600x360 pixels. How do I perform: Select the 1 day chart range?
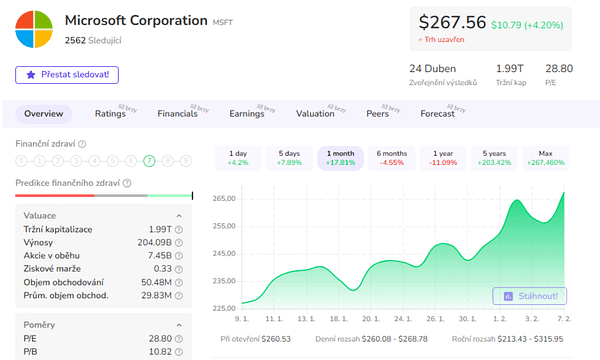coord(238,158)
